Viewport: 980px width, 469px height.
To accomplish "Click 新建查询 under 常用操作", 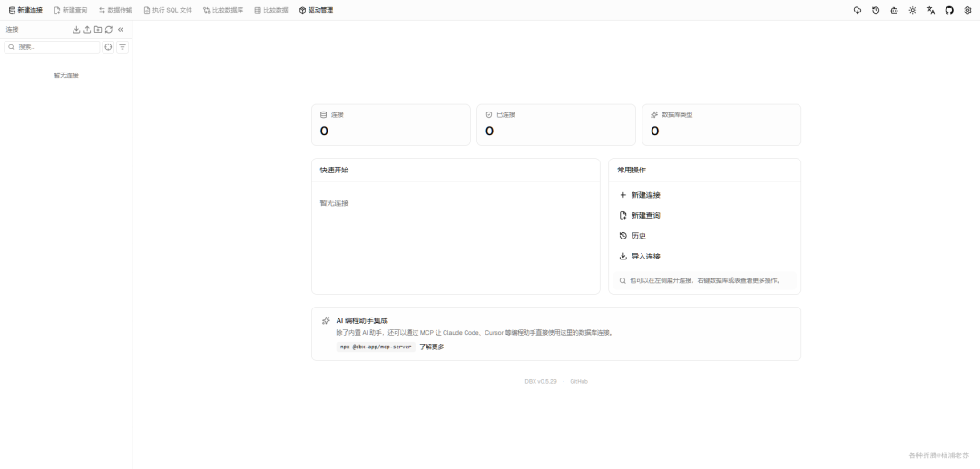I will [640, 216].
